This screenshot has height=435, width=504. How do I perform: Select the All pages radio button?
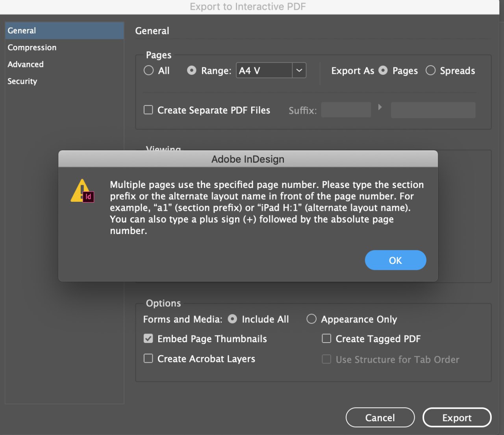148,70
